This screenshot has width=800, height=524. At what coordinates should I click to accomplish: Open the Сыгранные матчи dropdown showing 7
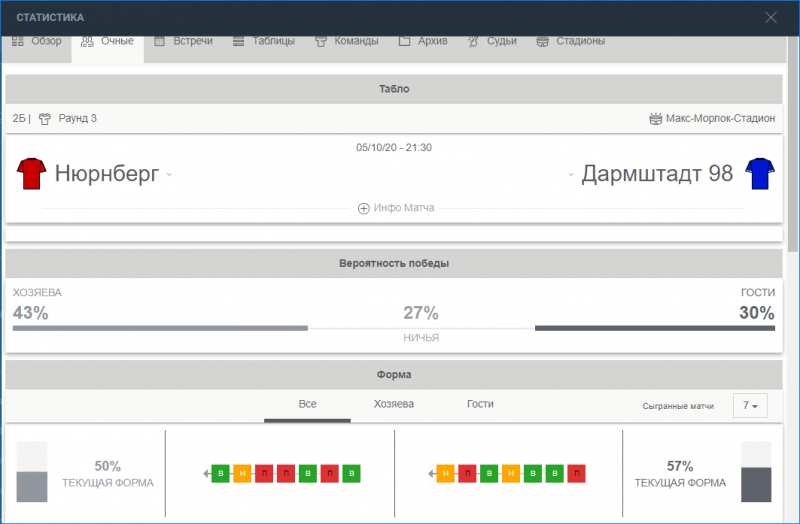pos(750,406)
